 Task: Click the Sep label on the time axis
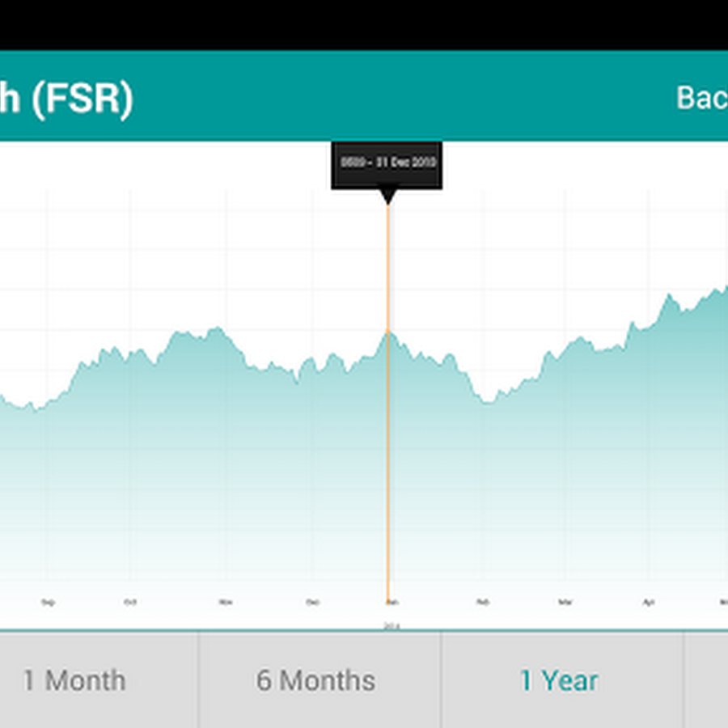tap(48, 603)
